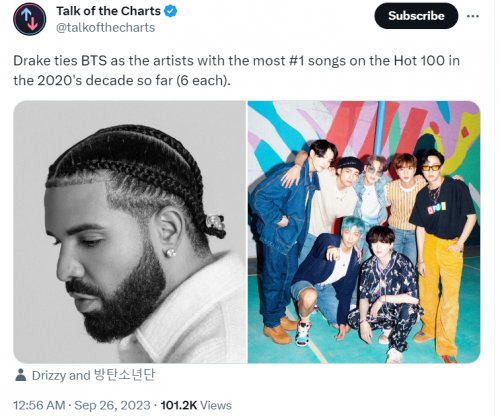Visit the @talkofthecharts handle link
The image size is (500, 416).
105,27
